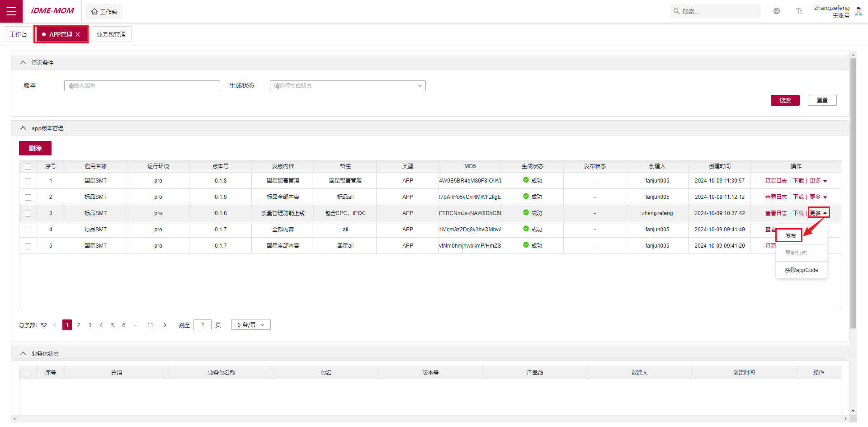This screenshot has height=427, width=868.
Task: Check the row 3 checkbox for 标品SMT 0.1.8
Action: click(x=28, y=213)
